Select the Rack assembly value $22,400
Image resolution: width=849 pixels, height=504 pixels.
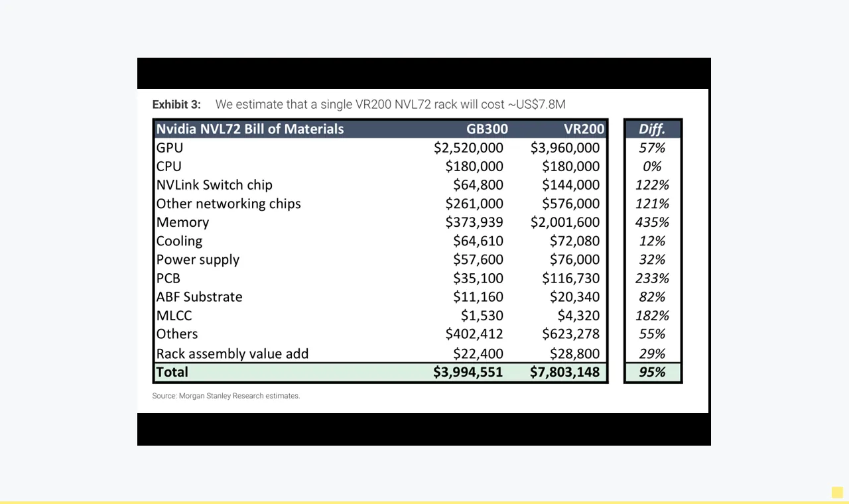[x=478, y=353]
